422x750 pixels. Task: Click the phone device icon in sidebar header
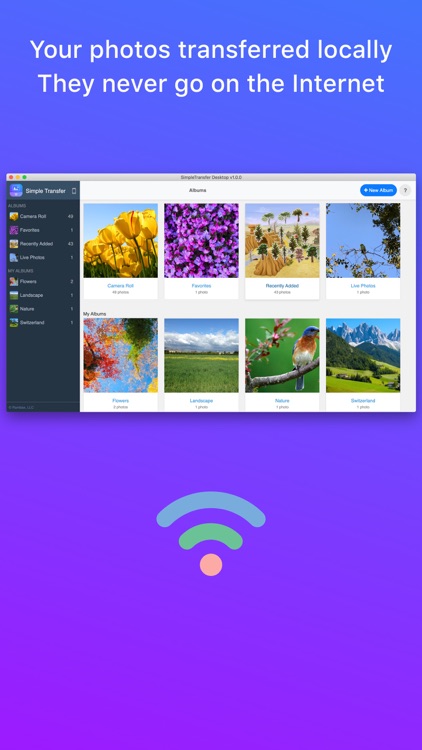(74, 191)
